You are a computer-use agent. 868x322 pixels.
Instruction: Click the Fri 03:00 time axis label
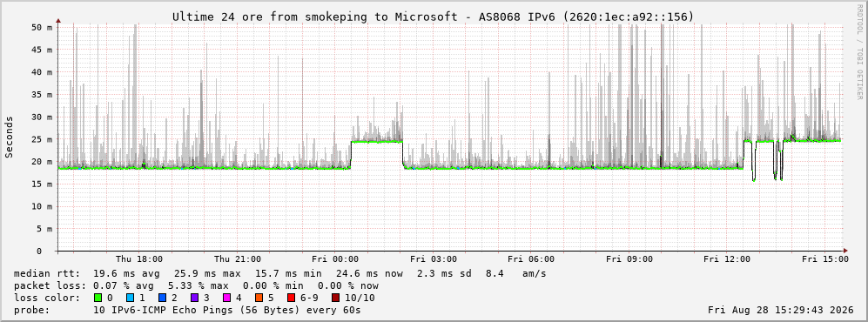[x=434, y=259]
